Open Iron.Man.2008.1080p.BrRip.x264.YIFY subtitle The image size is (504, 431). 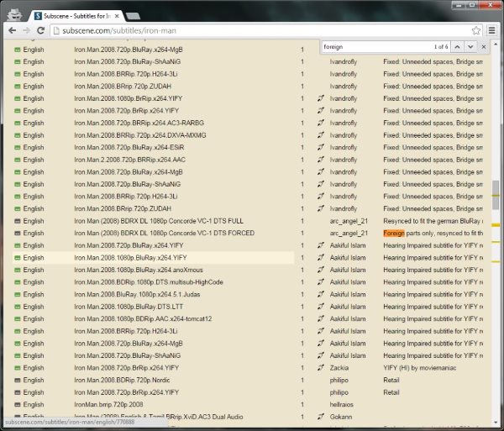[128, 98]
